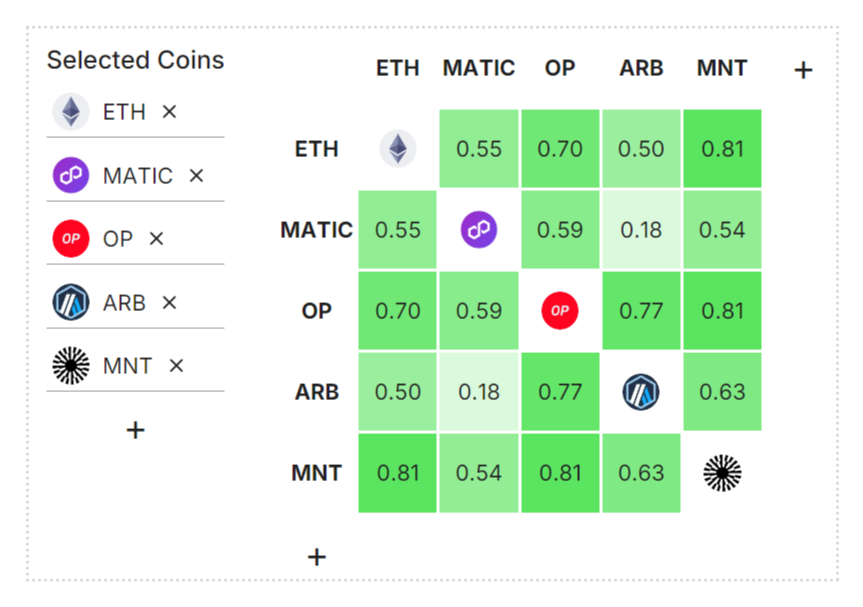The height and width of the screenshot is (607, 863).
Task: Remove ETH from the selected coins
Action: pos(170,112)
